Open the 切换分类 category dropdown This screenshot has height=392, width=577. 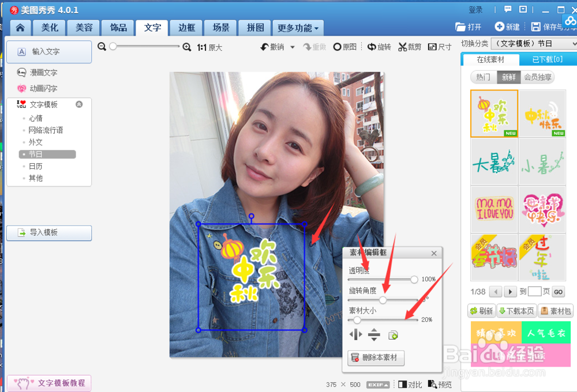pyautogui.click(x=534, y=44)
